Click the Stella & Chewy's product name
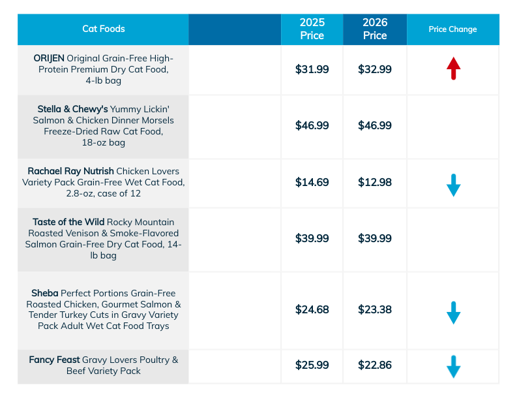The height and width of the screenshot is (406, 532). [x=103, y=125]
